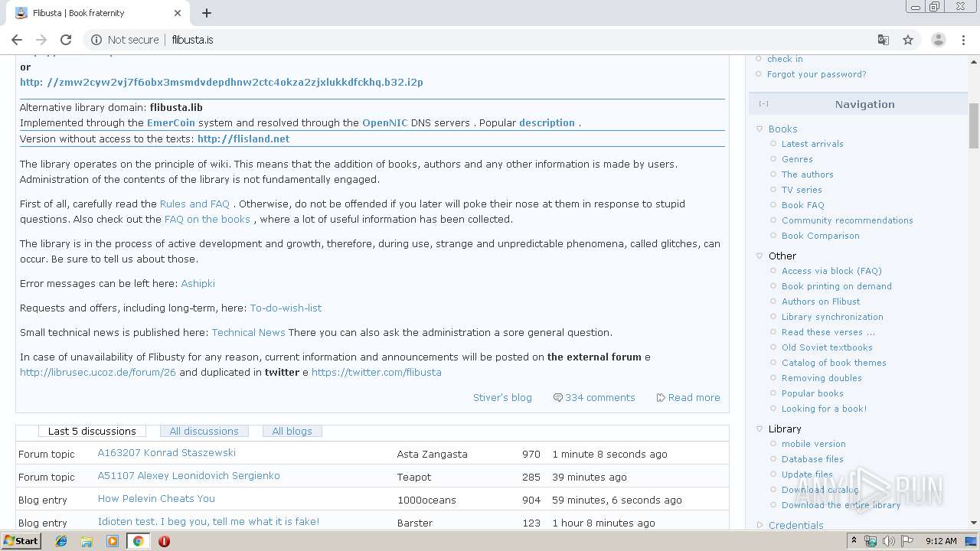Image resolution: width=980 pixels, height=551 pixels.
Task: Open the Chrome profile avatar menu
Action: coord(938,40)
